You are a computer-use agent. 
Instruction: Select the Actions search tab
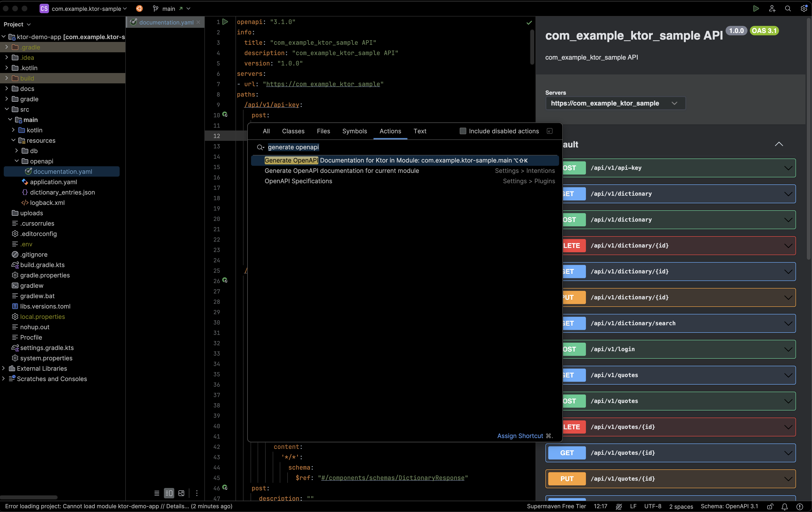[x=390, y=131]
